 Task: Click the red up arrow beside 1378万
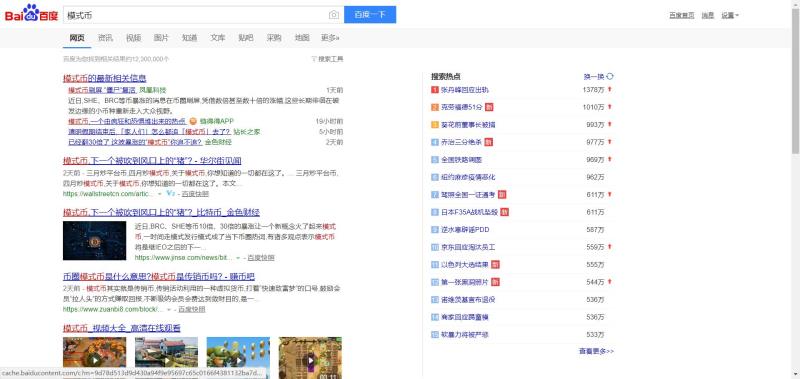609,90
